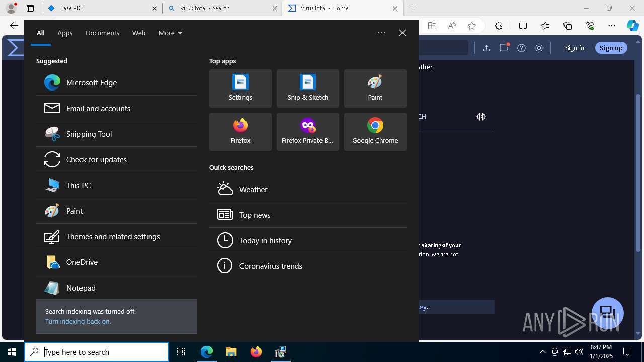644x362 pixels.
Task: Open volume control in system tray
Action: click(x=579, y=352)
